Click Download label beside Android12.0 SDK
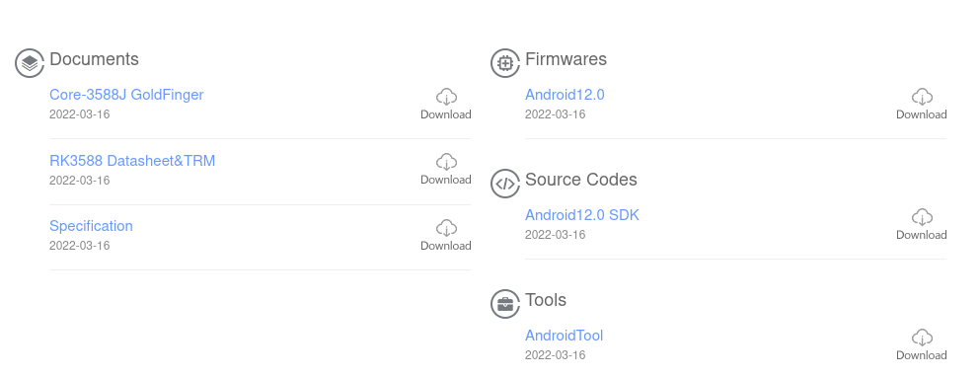This screenshot has height=377, width=980. (921, 235)
